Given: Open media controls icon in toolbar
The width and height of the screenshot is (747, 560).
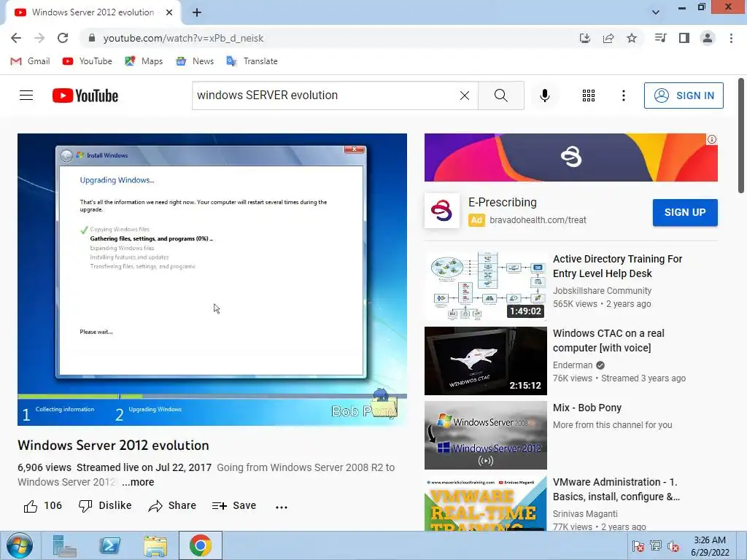Looking at the screenshot, I should (660, 38).
